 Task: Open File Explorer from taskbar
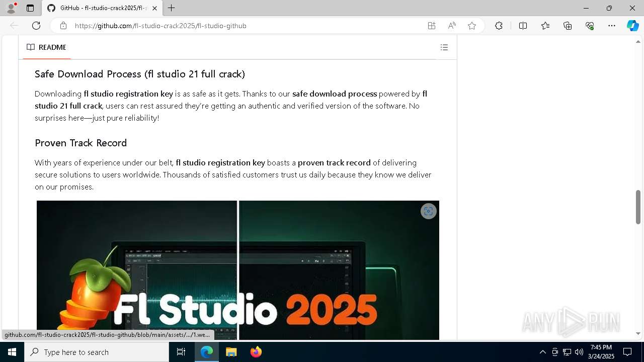(231, 352)
